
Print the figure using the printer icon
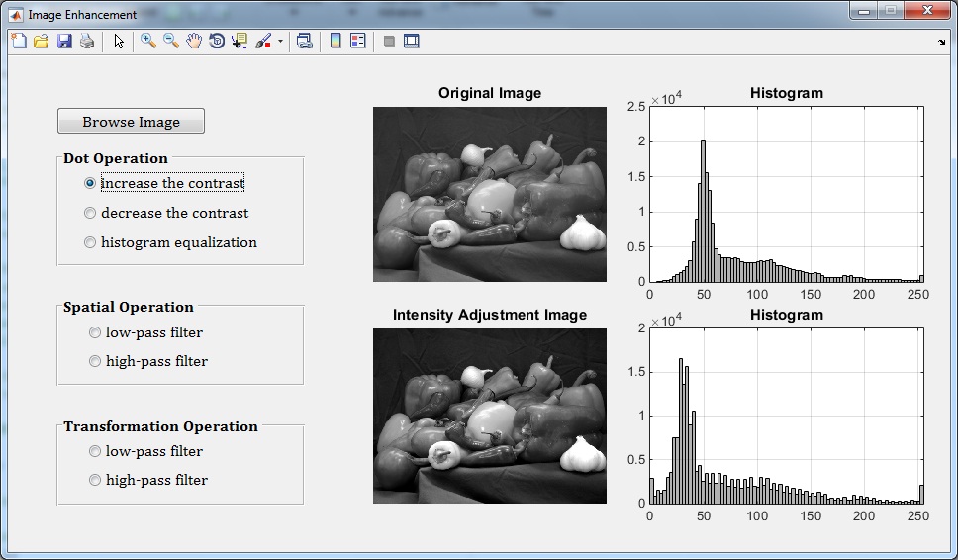click(x=87, y=42)
